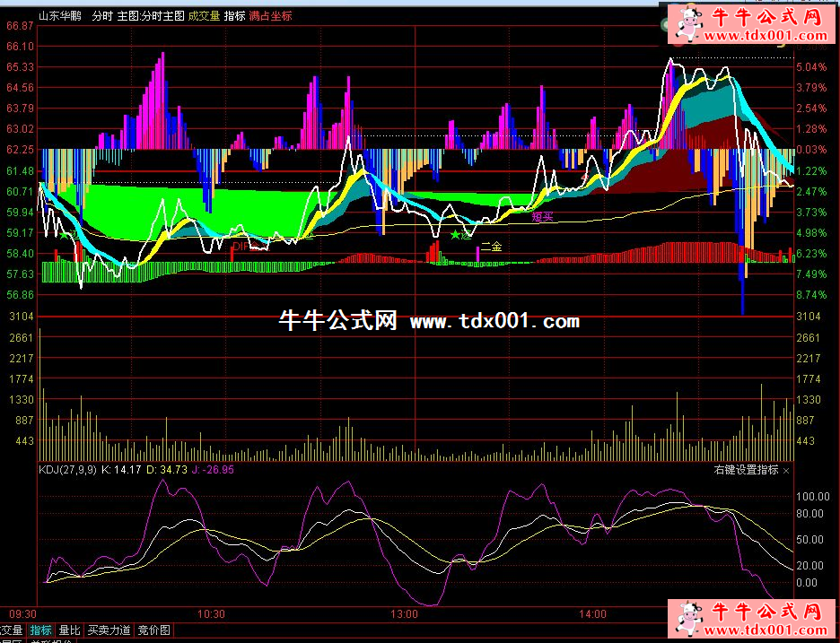Click the 0.03% percentage axis label

coord(812,150)
